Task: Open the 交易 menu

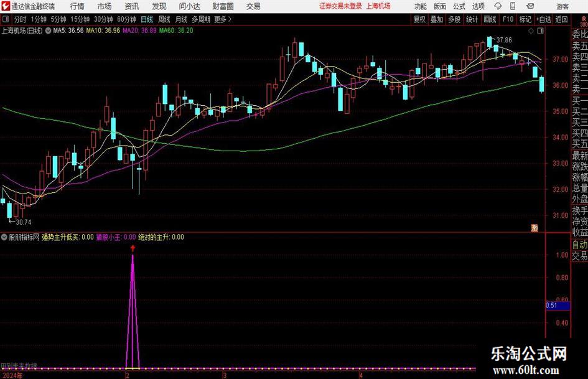Action: click(253, 6)
